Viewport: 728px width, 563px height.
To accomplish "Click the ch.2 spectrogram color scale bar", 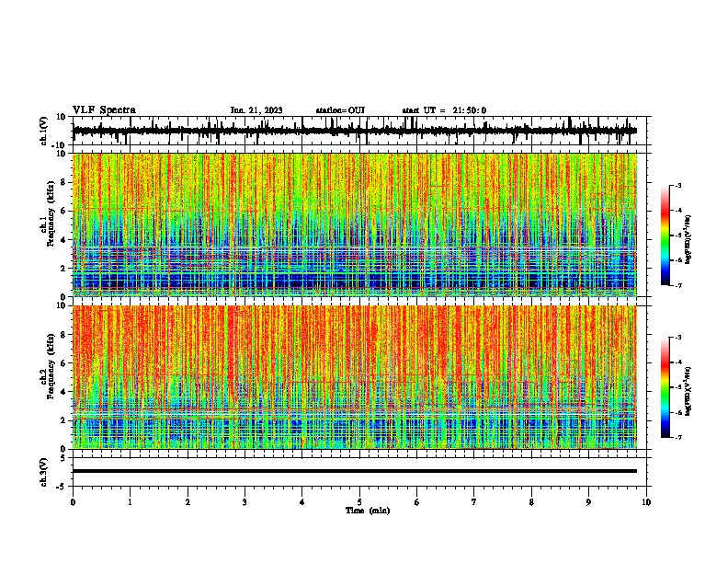I will 665,387.
